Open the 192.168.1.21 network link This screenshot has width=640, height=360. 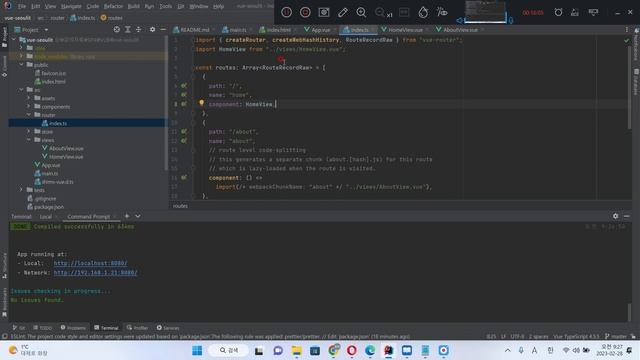[x=96, y=273]
